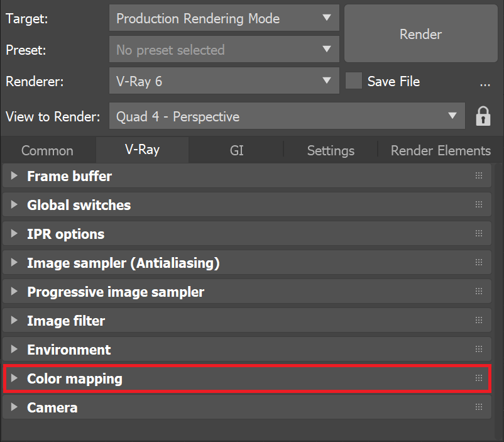This screenshot has height=442, width=504.
Task: Click the grip icon on the IPR options rollout
Action: 478,233
